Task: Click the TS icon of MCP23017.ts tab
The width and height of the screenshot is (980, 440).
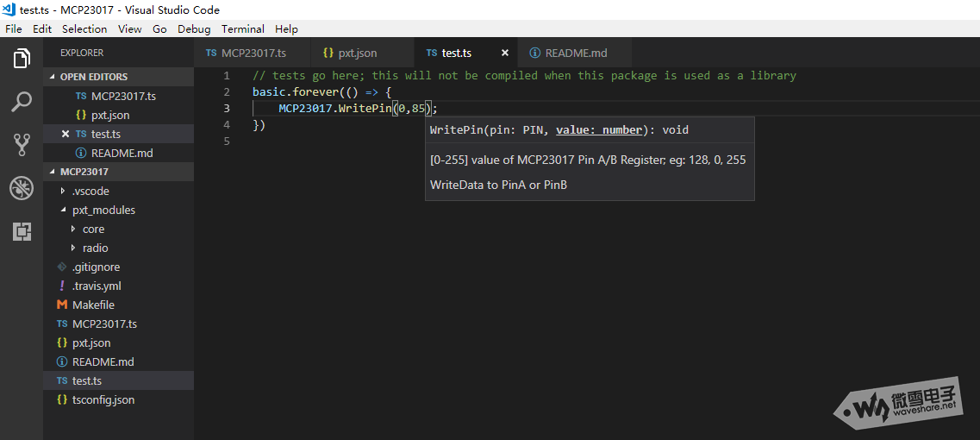Action: pyautogui.click(x=211, y=53)
